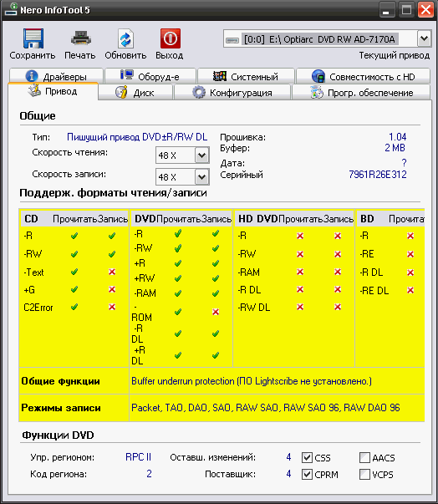
Task: Click the Windows flag icon on Системный tab
Action: 220,76
